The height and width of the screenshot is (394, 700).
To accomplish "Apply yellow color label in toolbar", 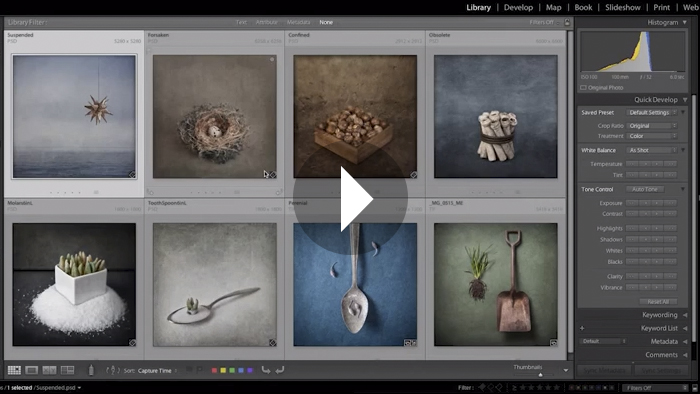I will (x=223, y=370).
